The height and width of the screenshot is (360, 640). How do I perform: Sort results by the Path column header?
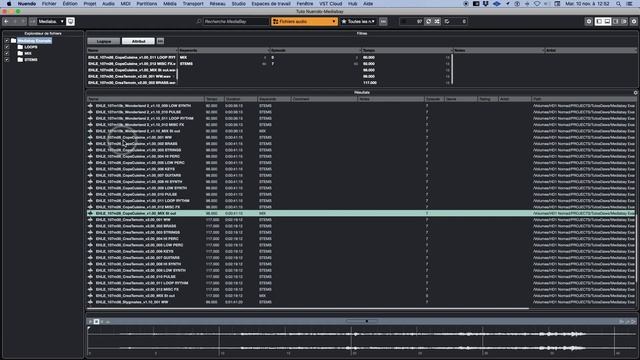pyautogui.click(x=584, y=99)
